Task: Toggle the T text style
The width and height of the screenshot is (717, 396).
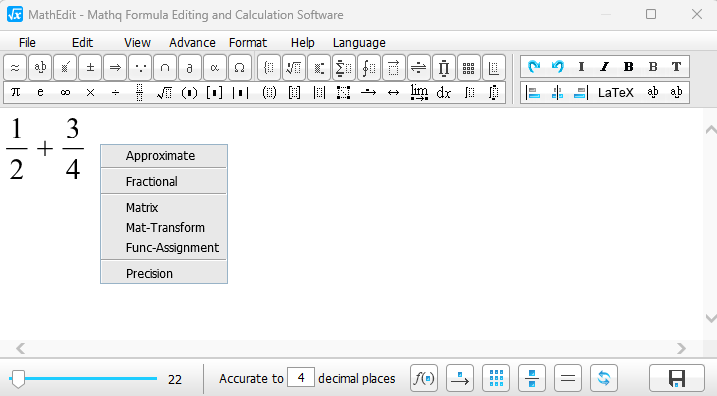Action: click(x=676, y=67)
